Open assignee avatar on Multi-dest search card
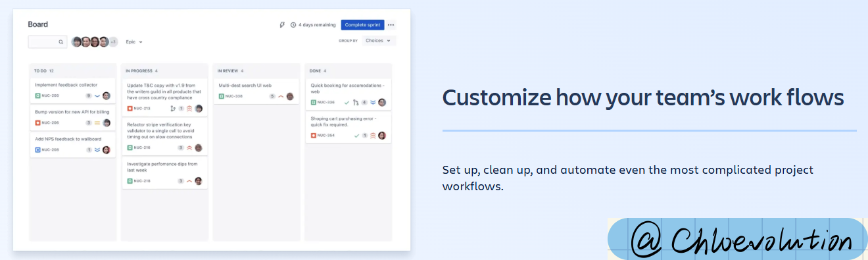868x260 pixels. 290,96
